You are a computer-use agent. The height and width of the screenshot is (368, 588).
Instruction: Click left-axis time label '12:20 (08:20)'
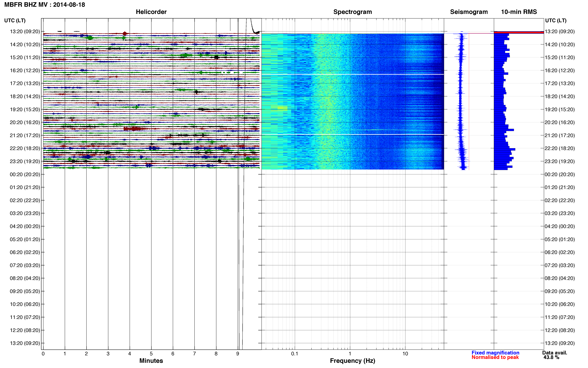click(x=25, y=330)
